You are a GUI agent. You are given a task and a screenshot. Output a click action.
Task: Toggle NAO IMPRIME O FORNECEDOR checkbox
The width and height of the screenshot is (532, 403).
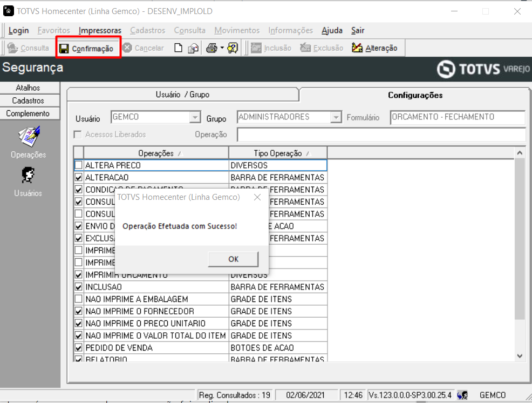point(79,311)
